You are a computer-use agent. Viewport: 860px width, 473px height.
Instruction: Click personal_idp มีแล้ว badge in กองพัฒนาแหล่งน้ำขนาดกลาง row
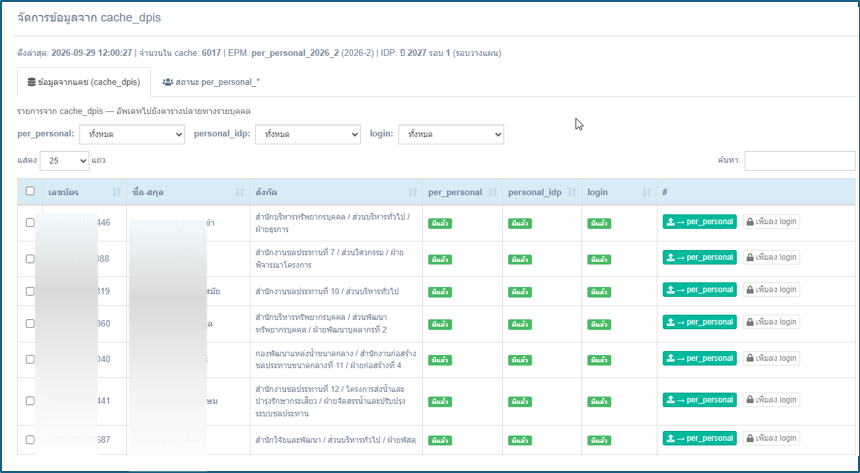(x=519, y=361)
